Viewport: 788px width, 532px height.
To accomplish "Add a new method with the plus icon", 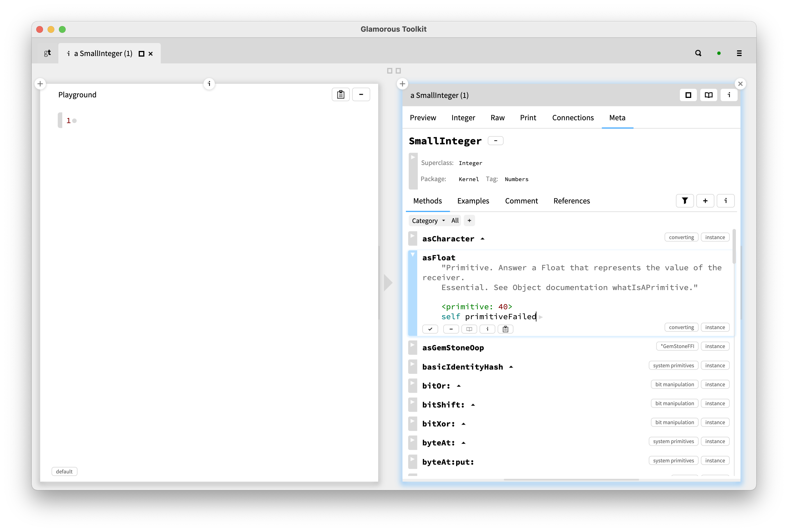I will click(x=705, y=201).
